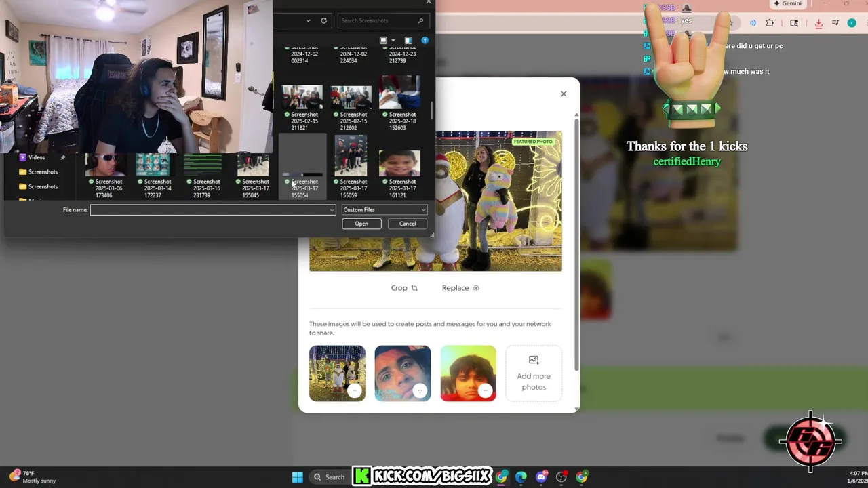The width and height of the screenshot is (868, 488).
Task: Close the photo editing modal
Action: 564,94
